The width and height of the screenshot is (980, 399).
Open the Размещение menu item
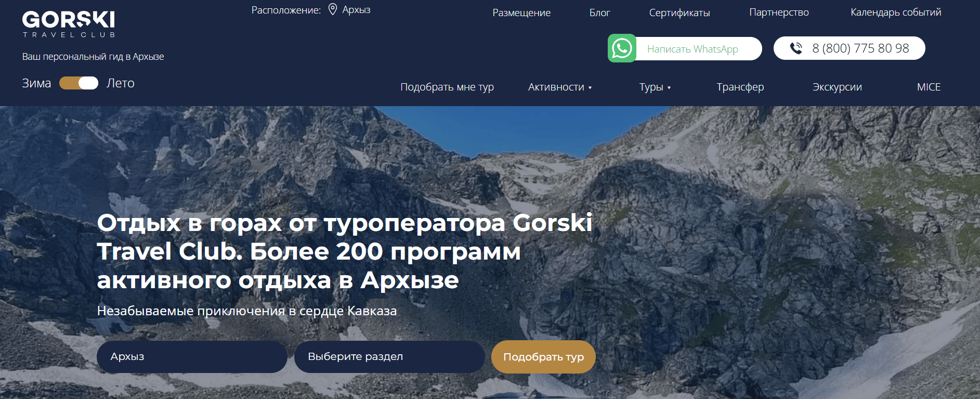(x=521, y=12)
